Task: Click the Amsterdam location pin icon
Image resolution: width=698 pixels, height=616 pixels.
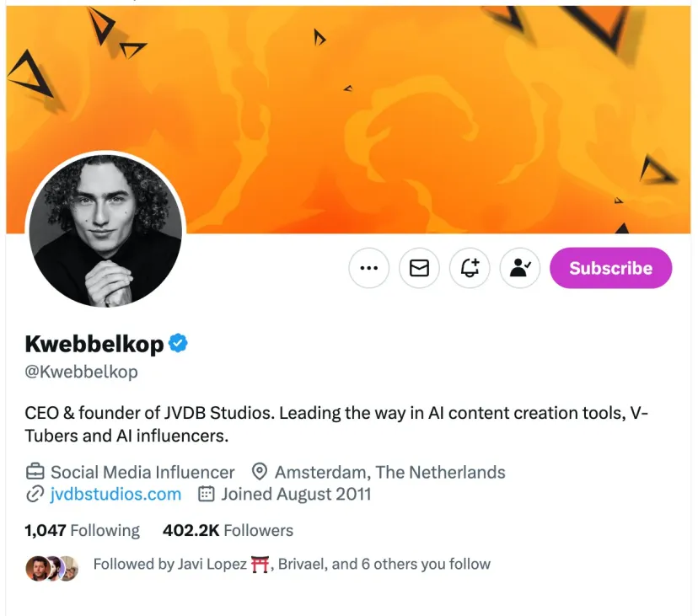Action: tap(260, 471)
